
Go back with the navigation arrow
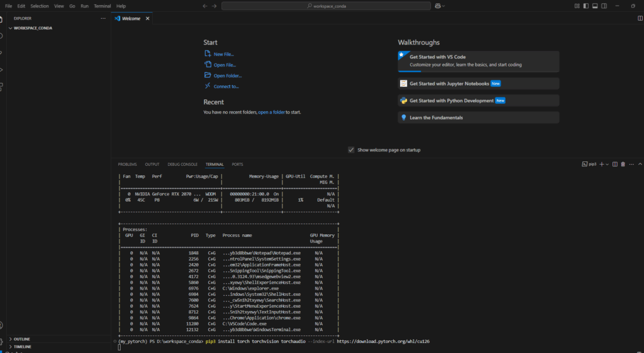tap(205, 6)
